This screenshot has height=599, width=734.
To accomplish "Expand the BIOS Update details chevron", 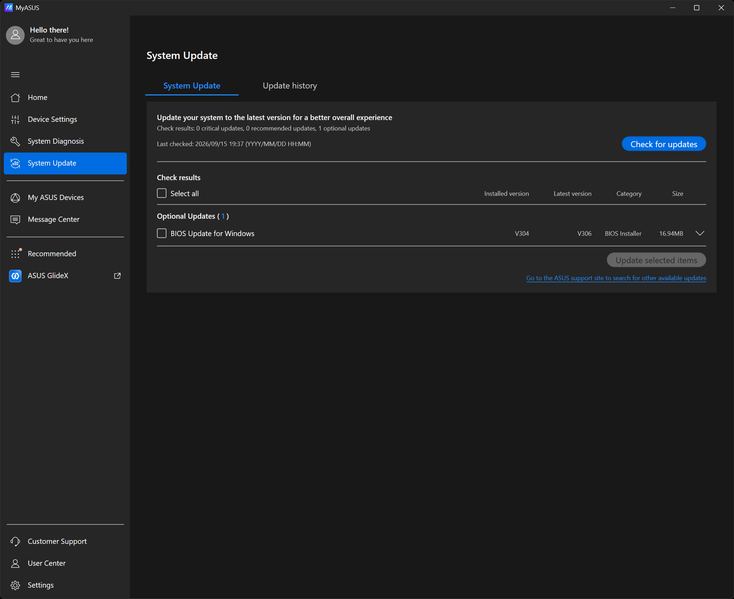I will tap(699, 233).
